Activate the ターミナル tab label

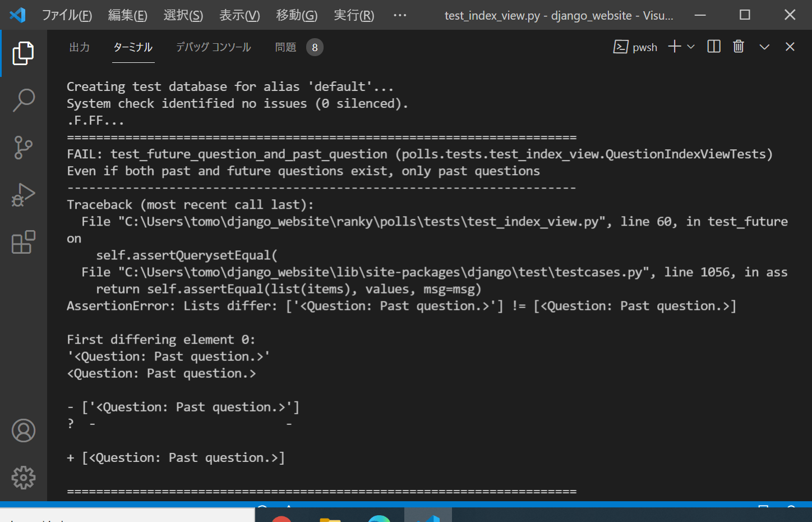point(132,47)
